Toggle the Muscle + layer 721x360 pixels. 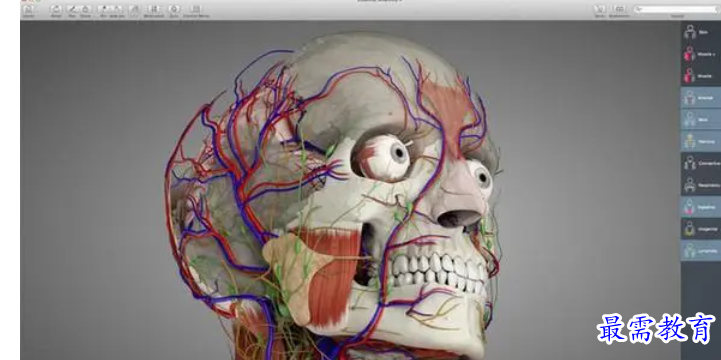click(701, 54)
